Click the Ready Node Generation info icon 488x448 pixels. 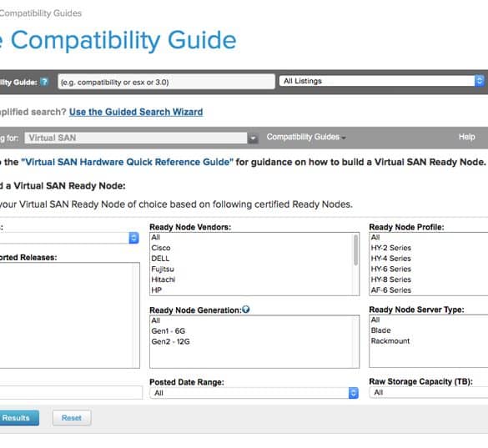tap(246, 310)
